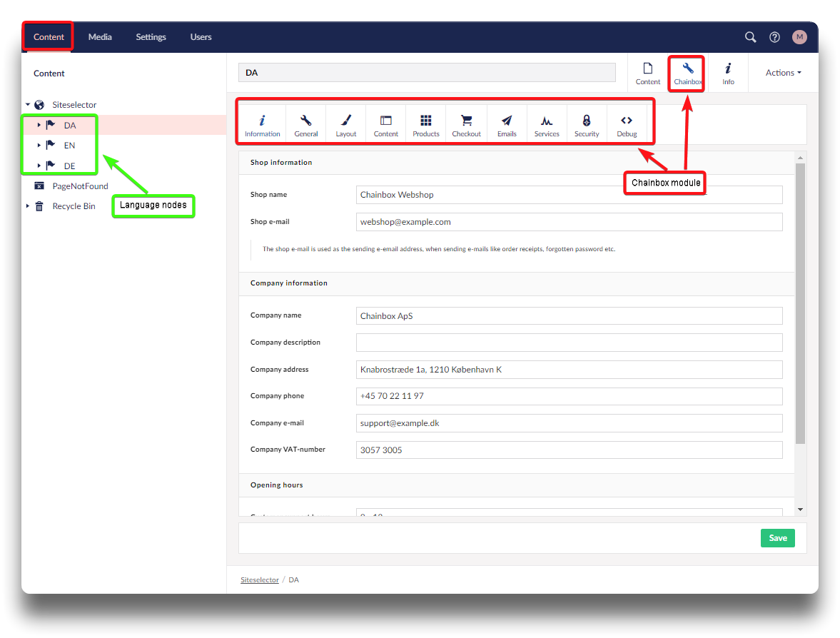Image resolution: width=840 pixels, height=638 pixels.
Task: Switch to the Media section
Action: 100,37
